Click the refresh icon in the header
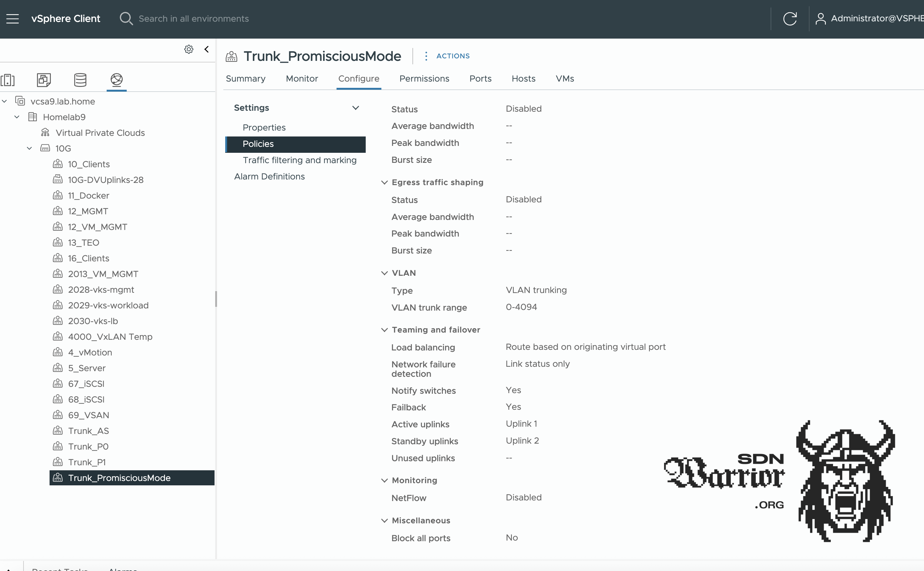Image resolution: width=924 pixels, height=571 pixels. (x=790, y=19)
